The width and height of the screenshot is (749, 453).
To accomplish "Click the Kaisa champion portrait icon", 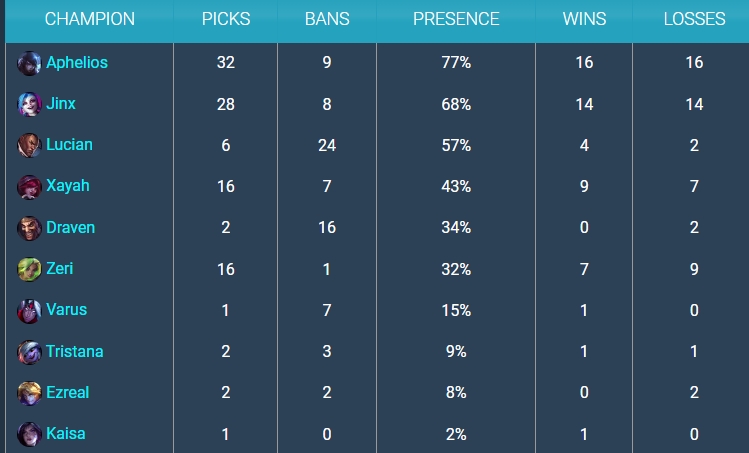I will pyautogui.click(x=29, y=434).
